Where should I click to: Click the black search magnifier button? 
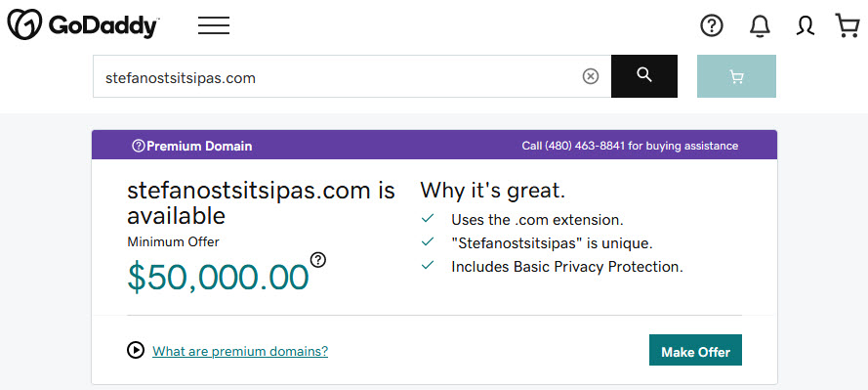pyautogui.click(x=643, y=76)
